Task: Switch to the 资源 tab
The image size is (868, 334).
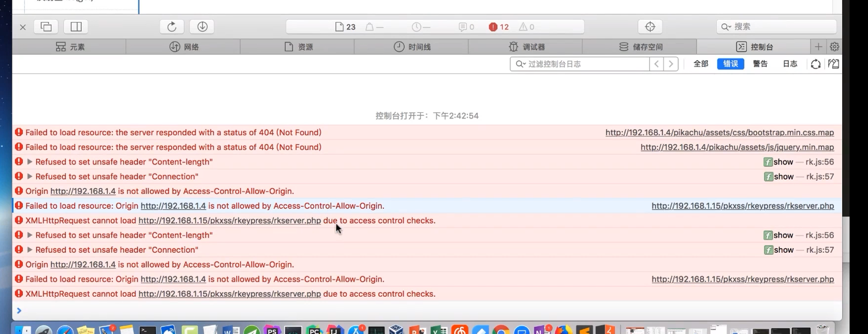Action: 298,47
